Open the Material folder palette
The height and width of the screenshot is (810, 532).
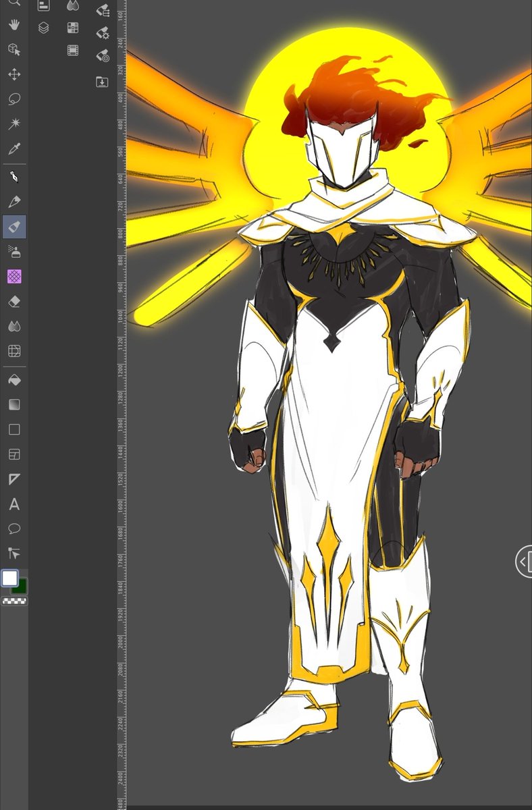102,82
